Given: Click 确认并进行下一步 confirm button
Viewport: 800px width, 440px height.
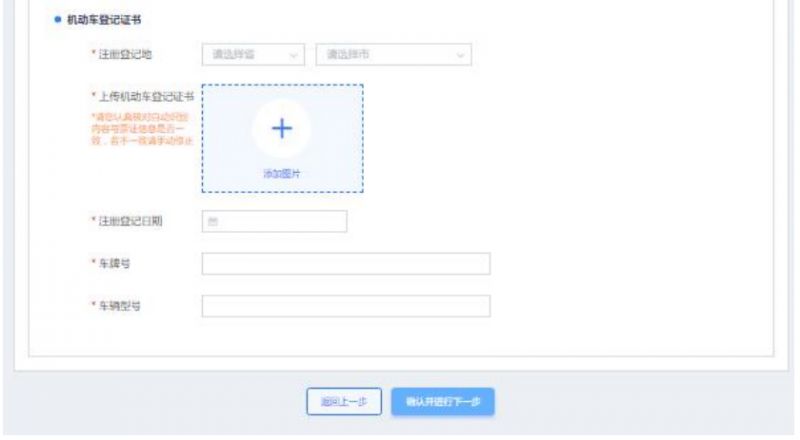Looking at the screenshot, I should click(443, 402).
